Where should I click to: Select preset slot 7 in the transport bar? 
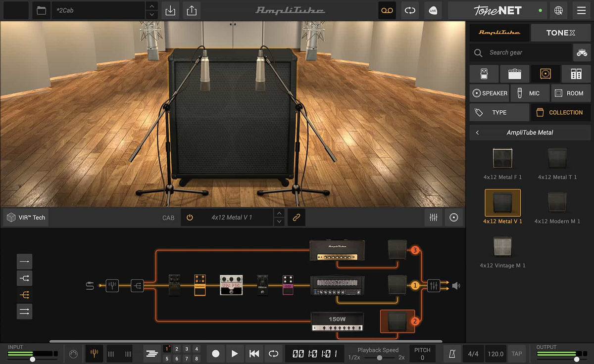point(187,359)
